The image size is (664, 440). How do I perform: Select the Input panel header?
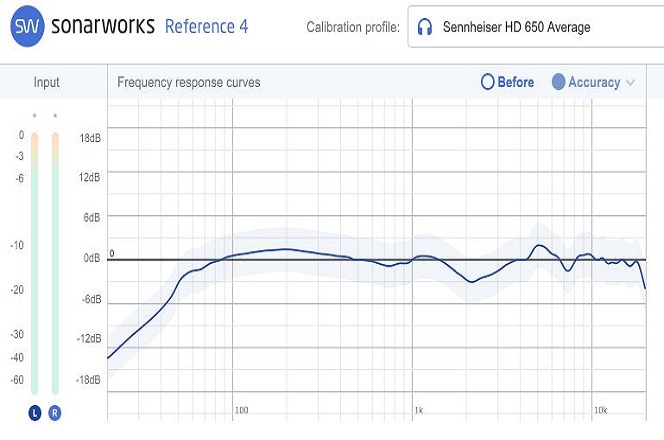pos(47,82)
